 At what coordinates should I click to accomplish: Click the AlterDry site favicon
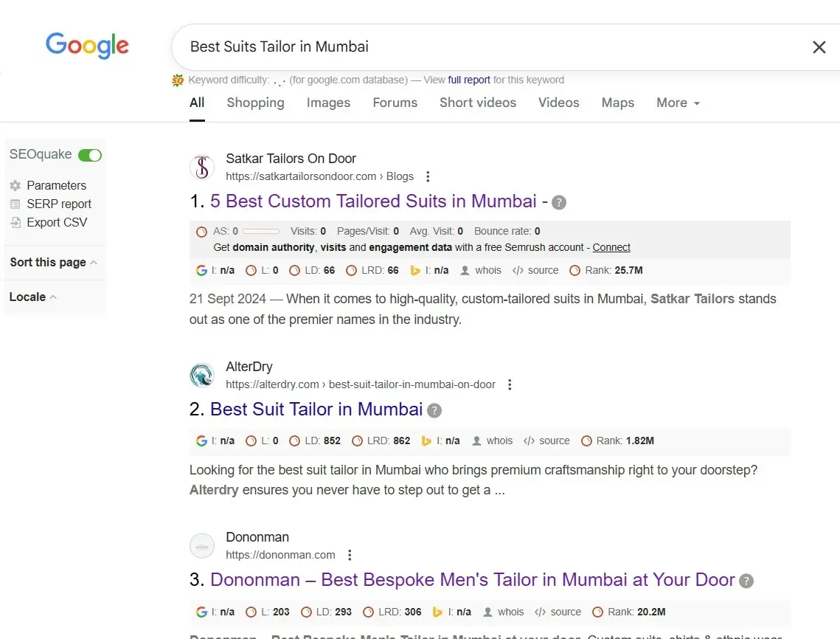[x=201, y=376]
